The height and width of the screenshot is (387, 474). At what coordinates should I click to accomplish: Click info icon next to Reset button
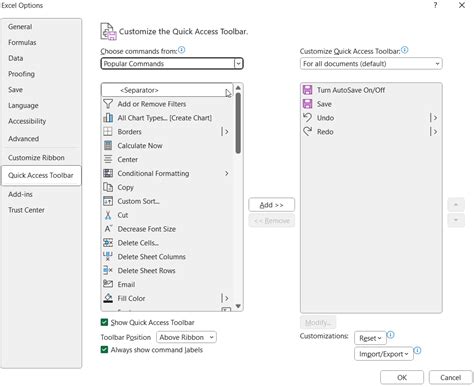391,335
